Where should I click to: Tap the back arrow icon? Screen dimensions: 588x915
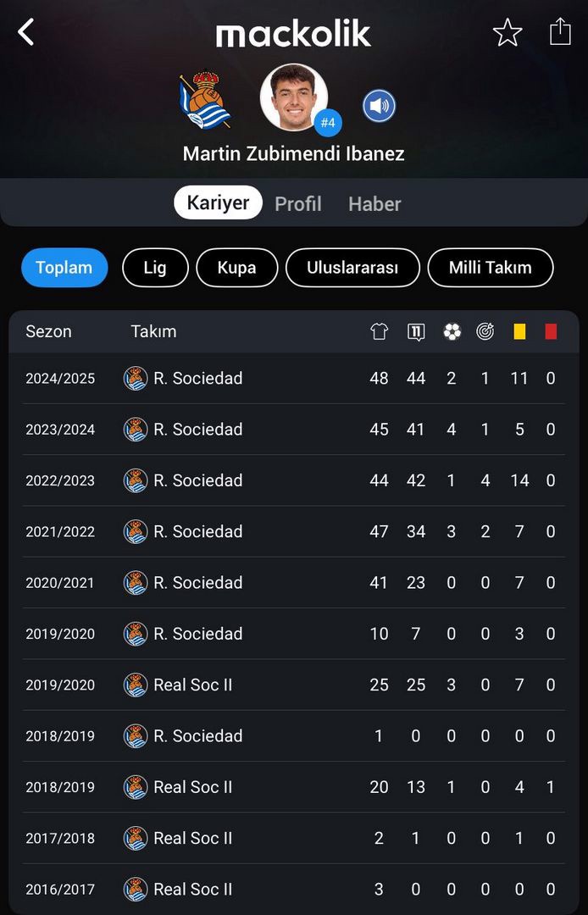25,31
